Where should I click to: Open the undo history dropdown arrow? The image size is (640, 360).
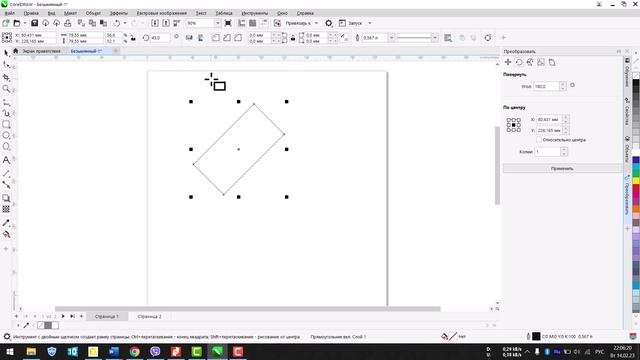pos(125,23)
